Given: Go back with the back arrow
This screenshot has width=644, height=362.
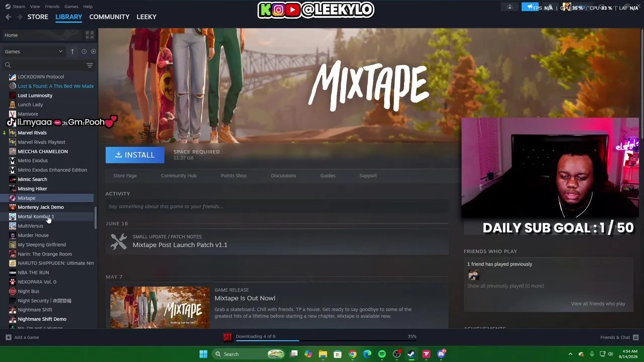Looking at the screenshot, I should [8, 17].
